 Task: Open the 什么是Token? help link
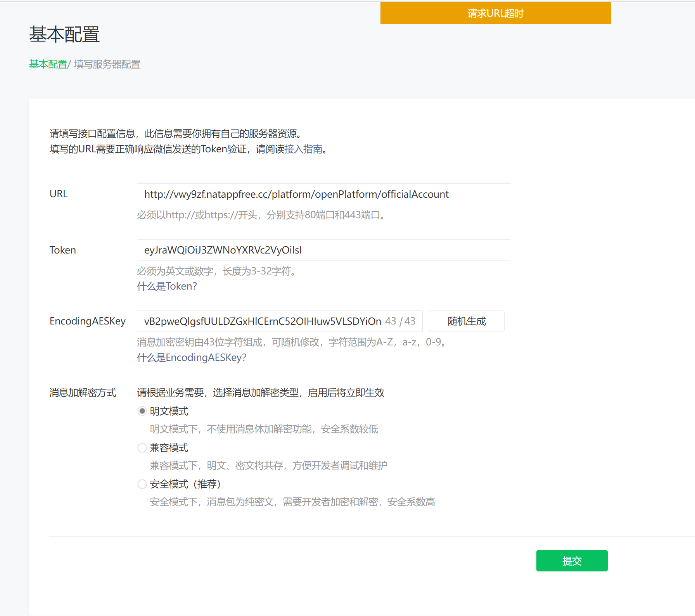click(x=167, y=286)
